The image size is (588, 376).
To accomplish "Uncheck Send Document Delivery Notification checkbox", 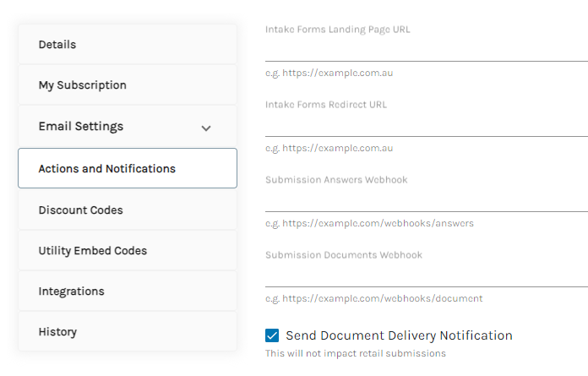I will pyautogui.click(x=272, y=335).
